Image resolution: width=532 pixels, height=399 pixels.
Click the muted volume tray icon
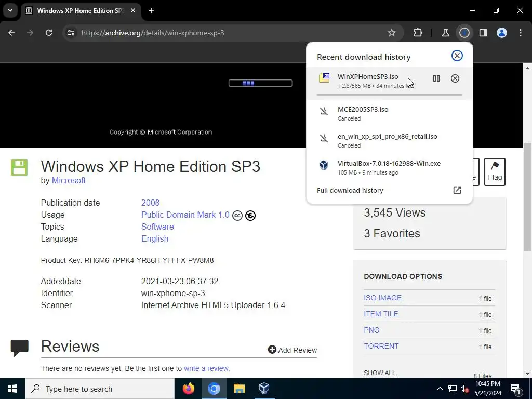[x=464, y=389]
